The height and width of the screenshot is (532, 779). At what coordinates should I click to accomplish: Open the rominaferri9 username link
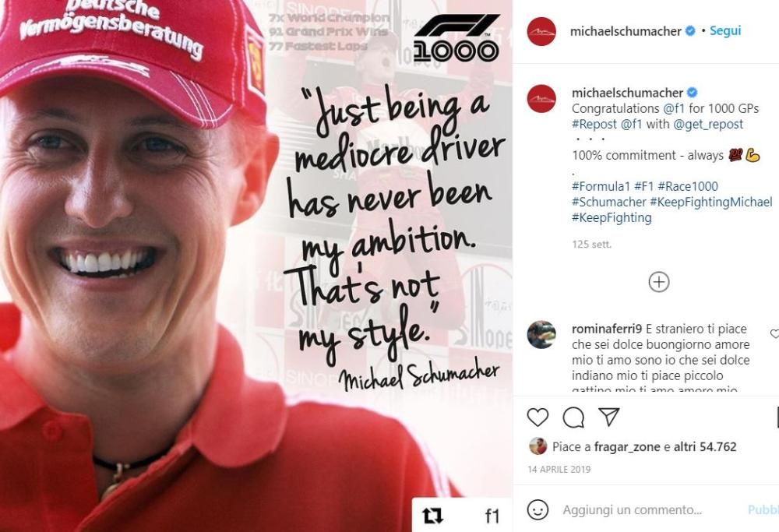coord(607,329)
